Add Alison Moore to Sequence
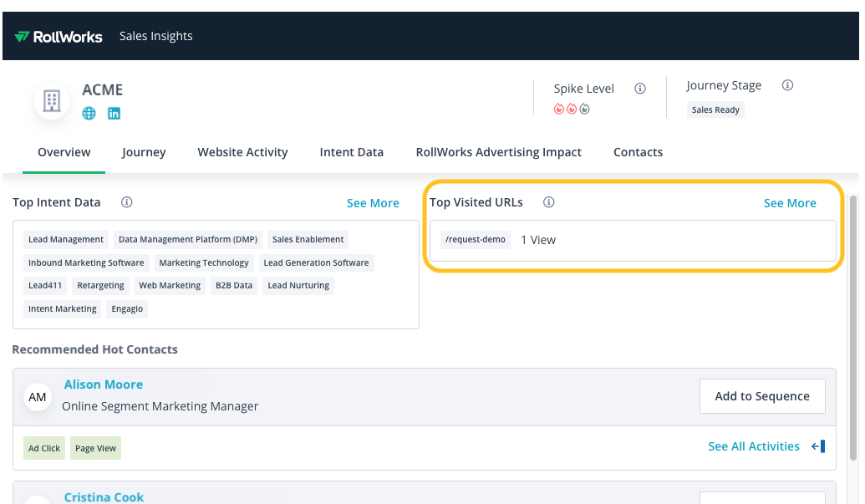 coord(762,396)
